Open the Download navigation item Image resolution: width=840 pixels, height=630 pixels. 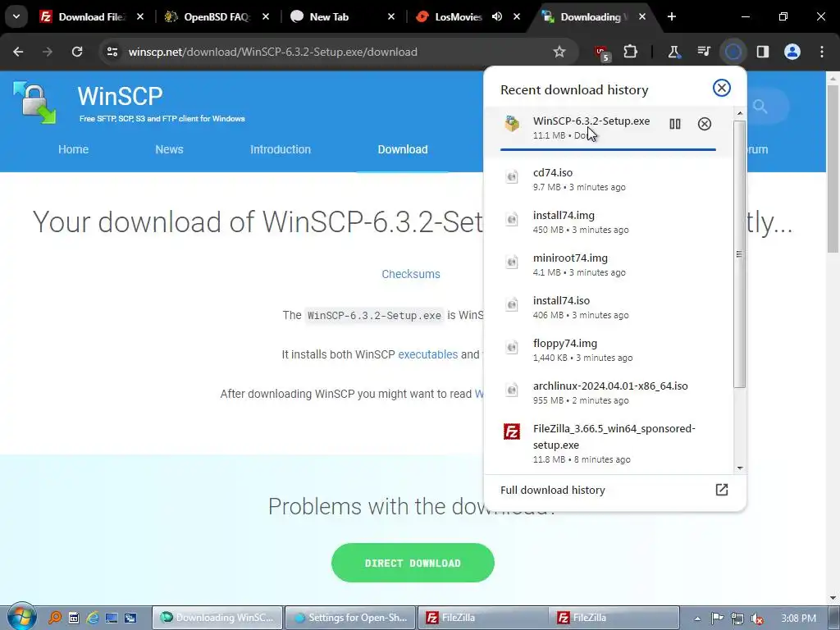point(403,149)
